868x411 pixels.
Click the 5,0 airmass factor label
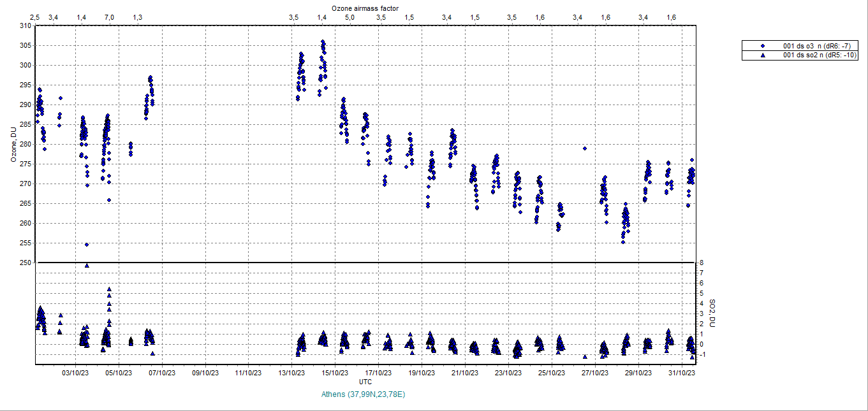350,17
